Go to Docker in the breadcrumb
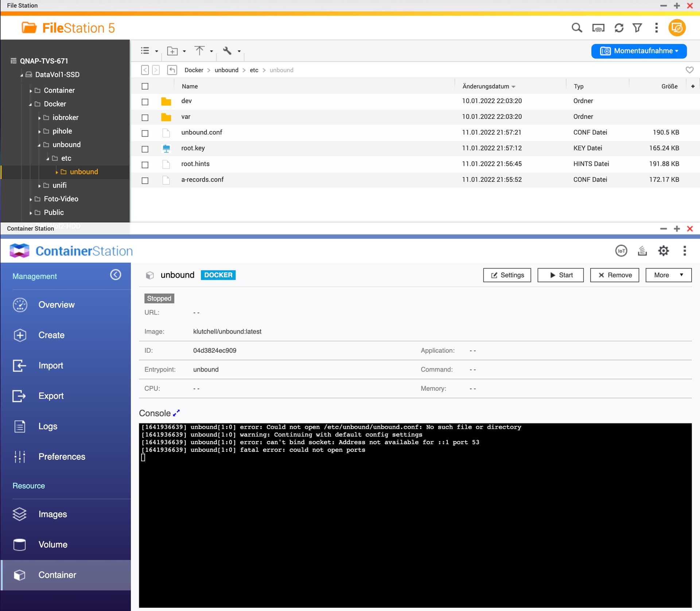The image size is (700, 611). point(194,70)
